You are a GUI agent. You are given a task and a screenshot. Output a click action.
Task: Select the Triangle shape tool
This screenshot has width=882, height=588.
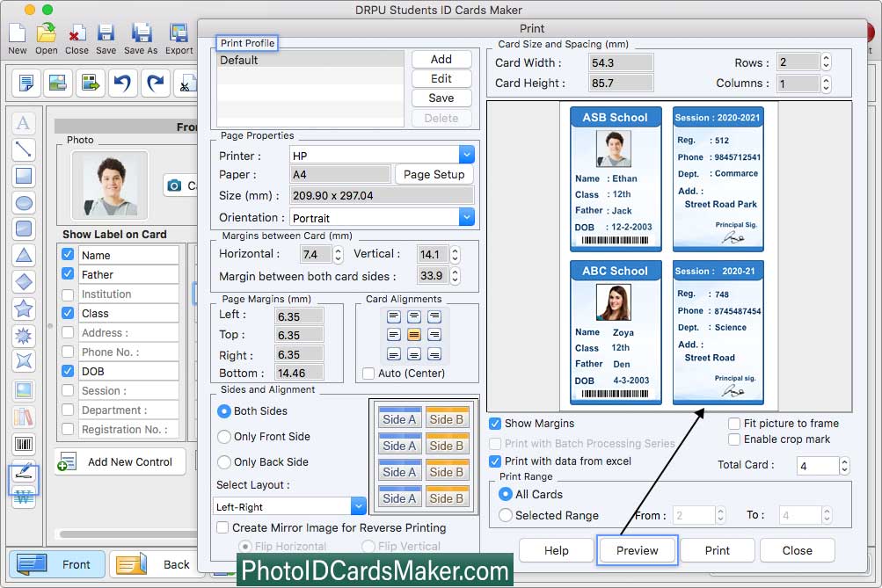coord(23,255)
